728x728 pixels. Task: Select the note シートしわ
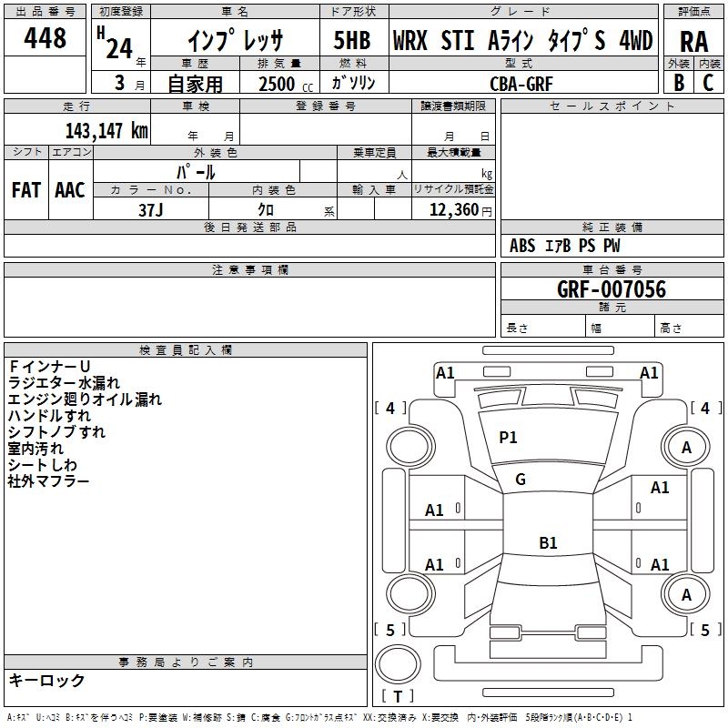[x=42, y=465]
